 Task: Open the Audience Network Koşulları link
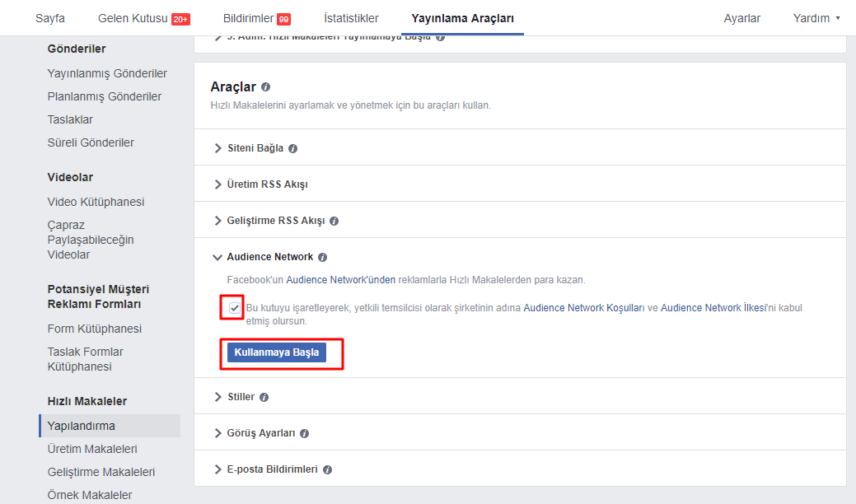583,308
